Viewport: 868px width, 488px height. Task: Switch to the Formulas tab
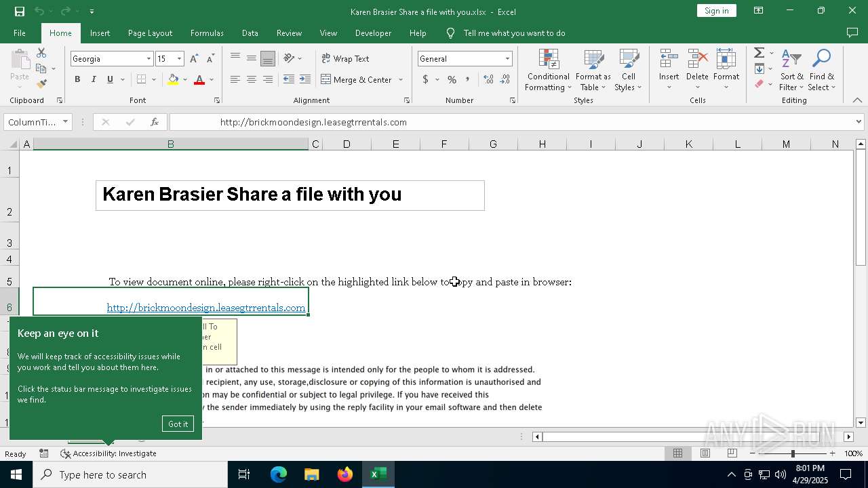[x=207, y=33]
